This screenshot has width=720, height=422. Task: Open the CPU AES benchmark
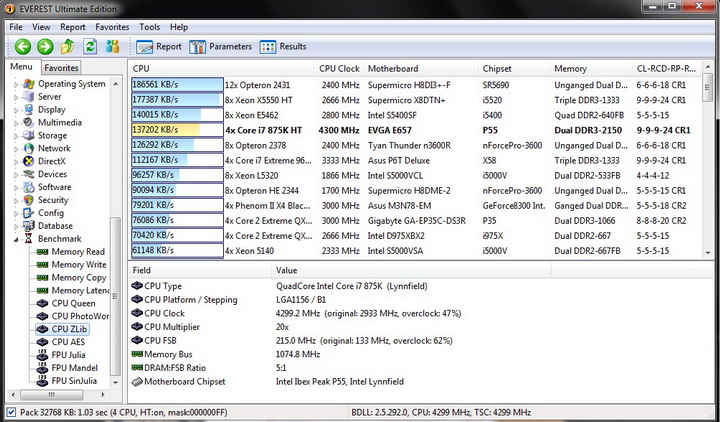click(x=68, y=342)
